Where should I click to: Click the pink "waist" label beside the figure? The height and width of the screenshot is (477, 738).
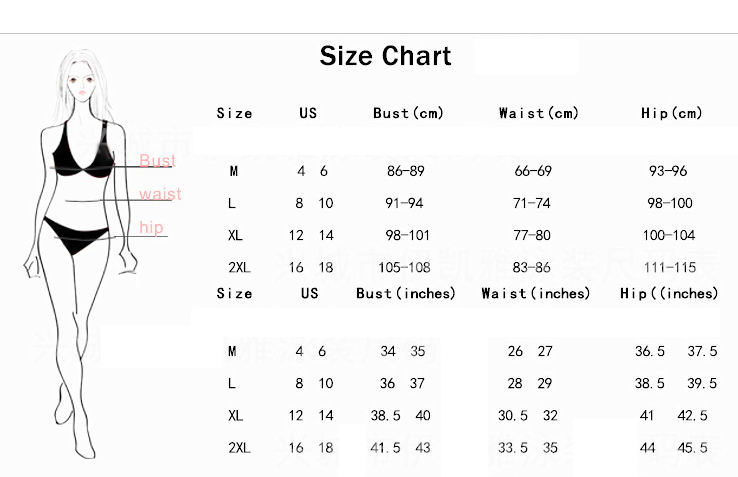coord(160,193)
